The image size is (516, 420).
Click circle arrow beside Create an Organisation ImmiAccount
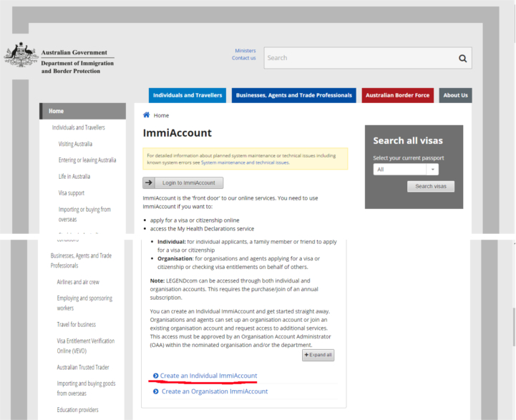[155, 391]
